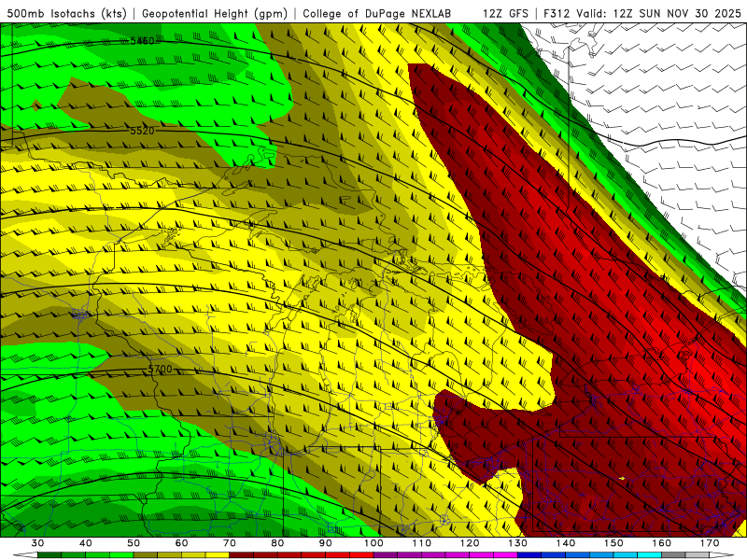Click the 120 value on the color scale
Screen dimensions: 747x560
470,543
